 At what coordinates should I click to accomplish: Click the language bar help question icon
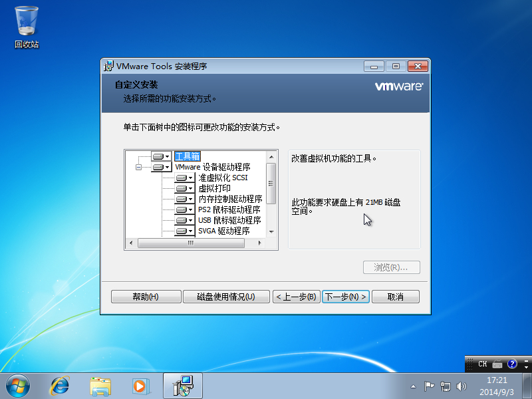tap(512, 364)
